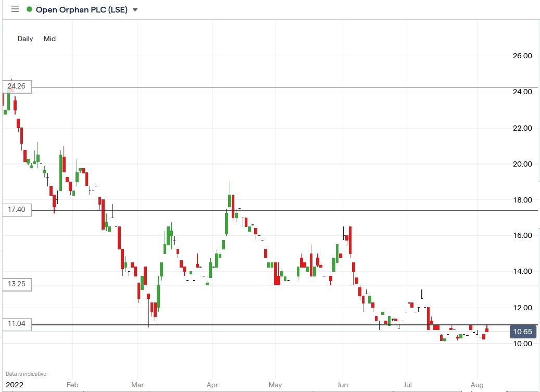Expand the symbol selector beside the LSE ticker

[x=134, y=9]
